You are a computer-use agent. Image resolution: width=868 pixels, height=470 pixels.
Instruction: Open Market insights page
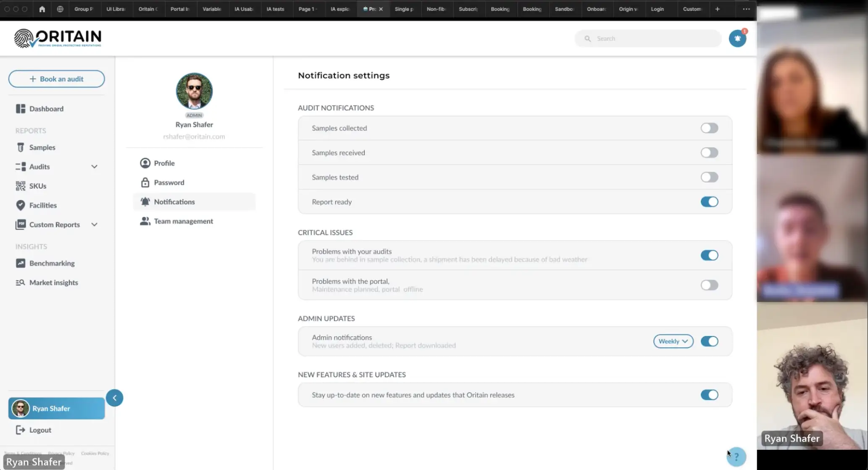click(53, 283)
